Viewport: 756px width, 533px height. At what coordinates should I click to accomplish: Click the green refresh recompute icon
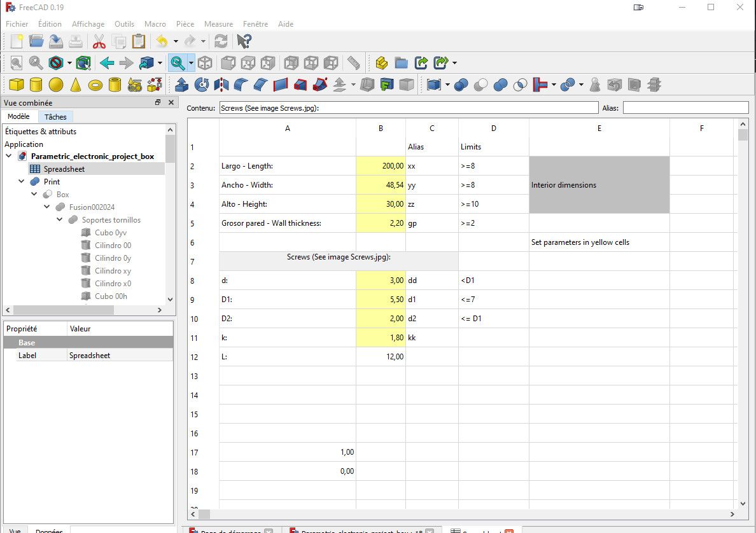pos(221,42)
